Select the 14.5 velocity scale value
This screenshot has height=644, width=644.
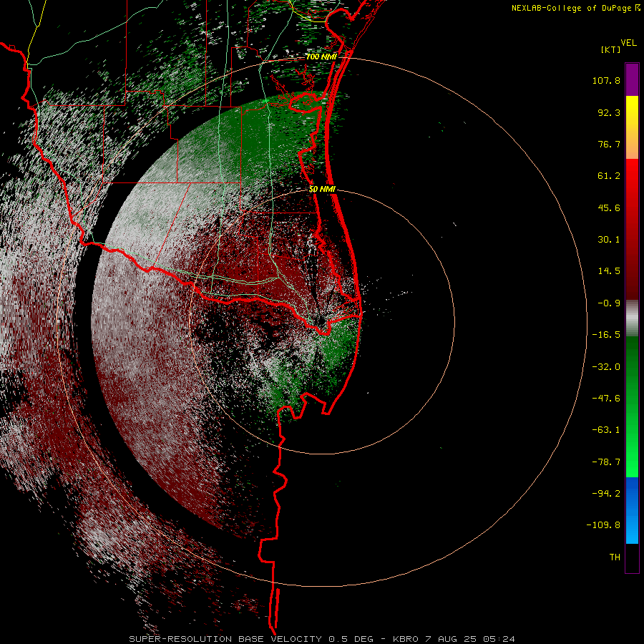(609, 271)
